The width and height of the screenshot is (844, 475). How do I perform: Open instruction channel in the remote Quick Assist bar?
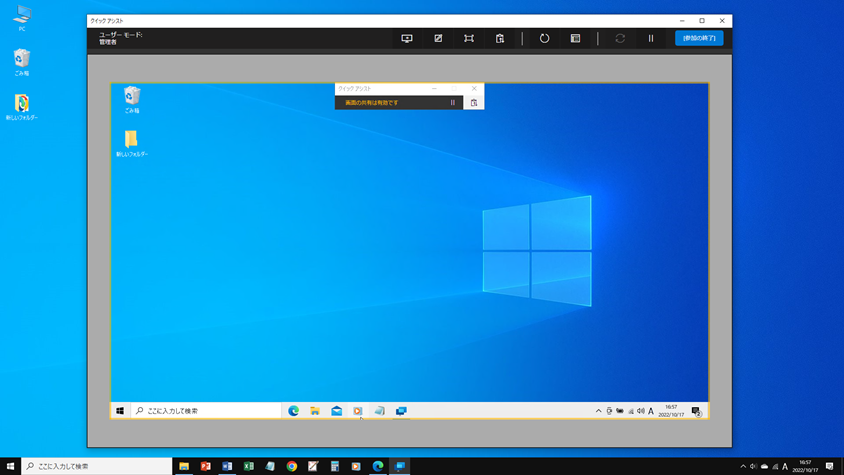(474, 102)
